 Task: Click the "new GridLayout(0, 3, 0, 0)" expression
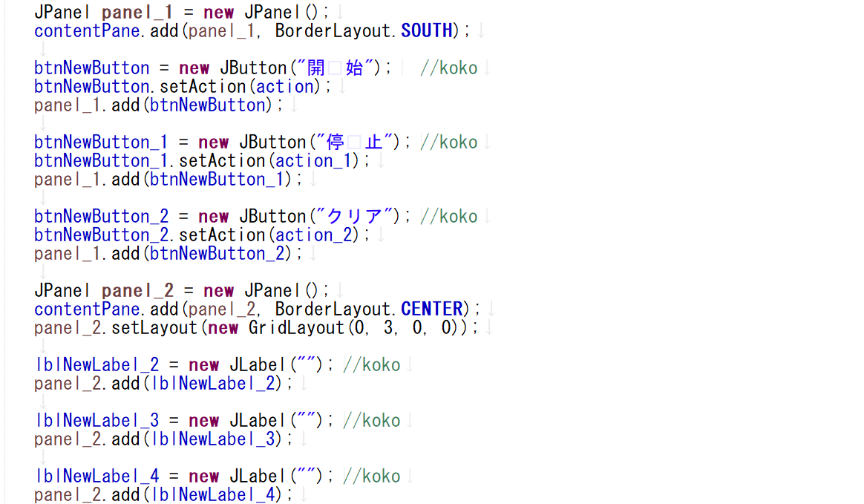pos(335,328)
